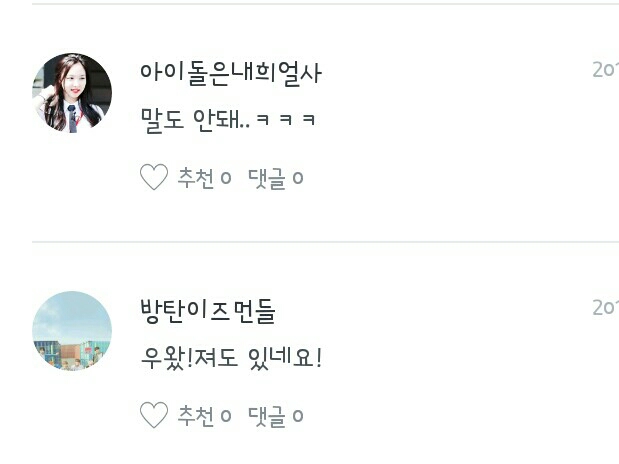Open 댓글 replies under the 말도 안돼 comment
Viewport: 619px width, 464px height.
coord(266,178)
